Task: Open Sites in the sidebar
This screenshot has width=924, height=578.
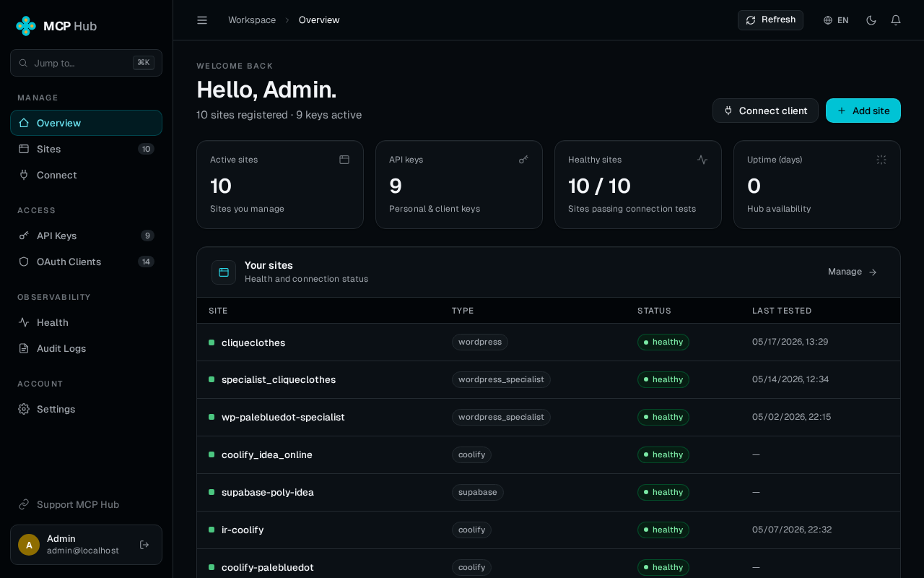Action: [x=86, y=149]
